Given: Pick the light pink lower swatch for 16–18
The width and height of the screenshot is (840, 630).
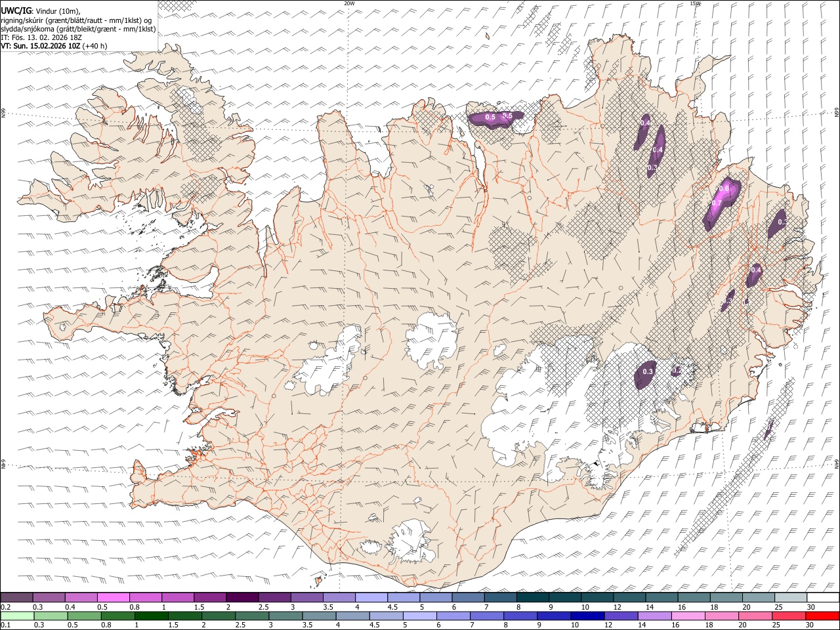Looking at the screenshot, I should pos(688,616).
